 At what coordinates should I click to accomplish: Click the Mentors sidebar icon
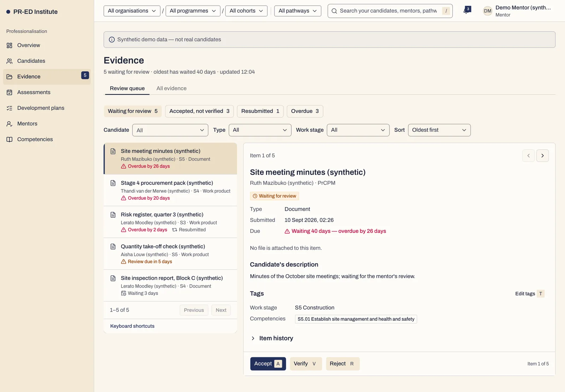pos(10,124)
